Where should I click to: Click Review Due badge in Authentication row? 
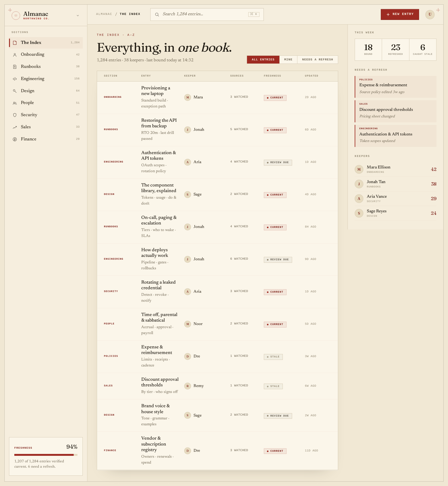[x=278, y=162]
